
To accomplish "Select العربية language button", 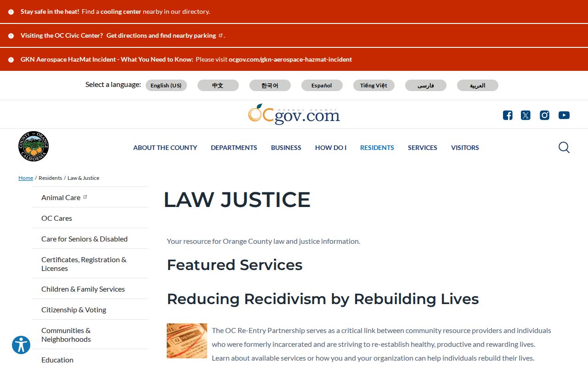I will [478, 85].
